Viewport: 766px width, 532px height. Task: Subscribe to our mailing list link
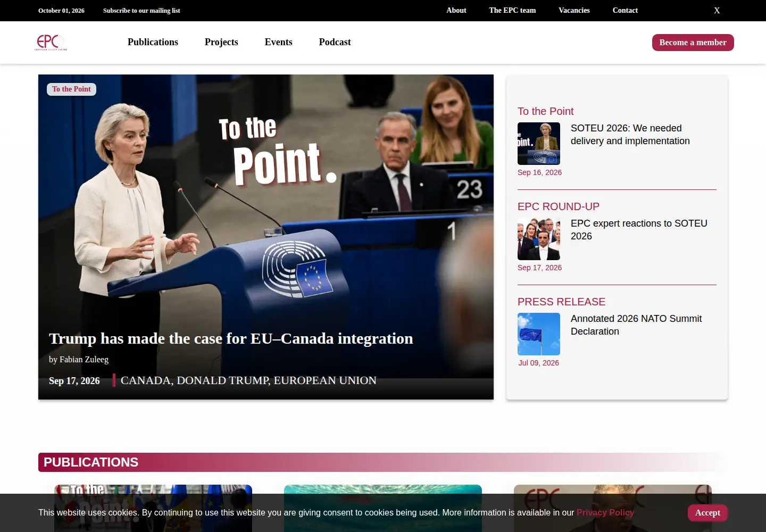click(141, 11)
